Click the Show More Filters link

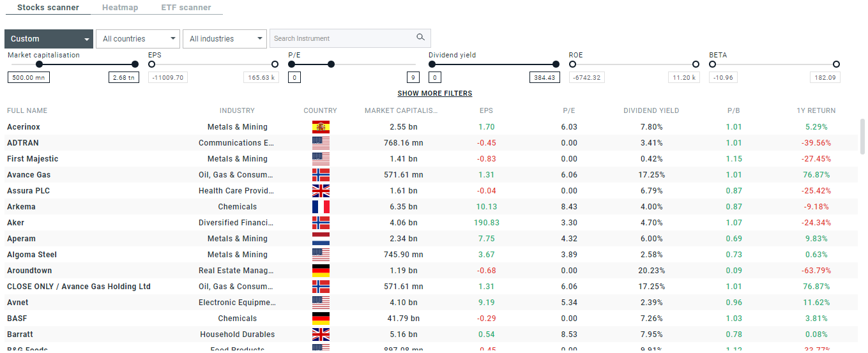435,93
